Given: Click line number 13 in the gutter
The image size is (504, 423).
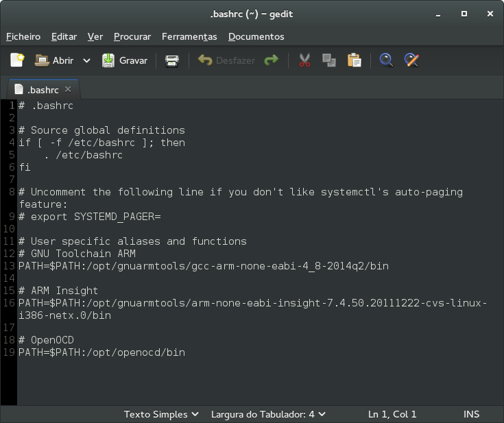Looking at the screenshot, I should coord(9,266).
